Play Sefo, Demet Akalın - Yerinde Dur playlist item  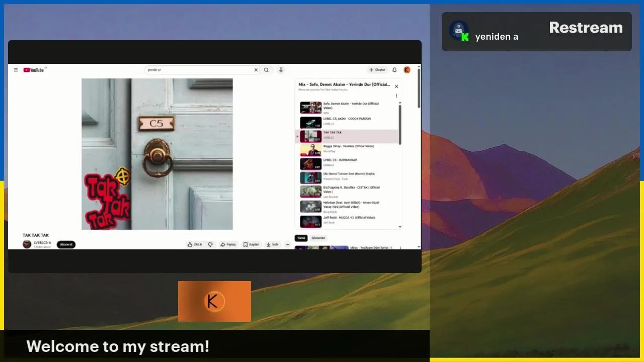[346, 108]
